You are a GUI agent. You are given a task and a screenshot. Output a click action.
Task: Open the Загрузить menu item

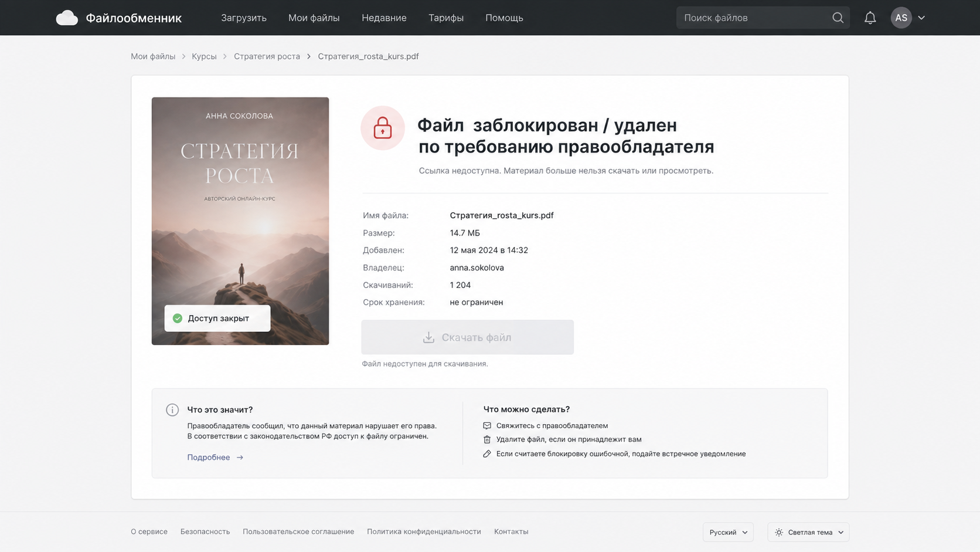[243, 18]
